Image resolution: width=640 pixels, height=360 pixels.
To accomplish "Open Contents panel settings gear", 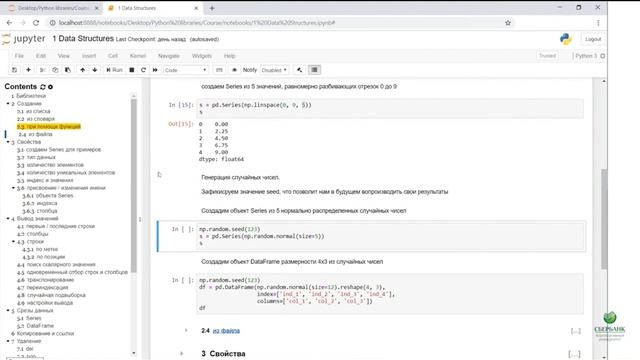I will click(x=51, y=87).
